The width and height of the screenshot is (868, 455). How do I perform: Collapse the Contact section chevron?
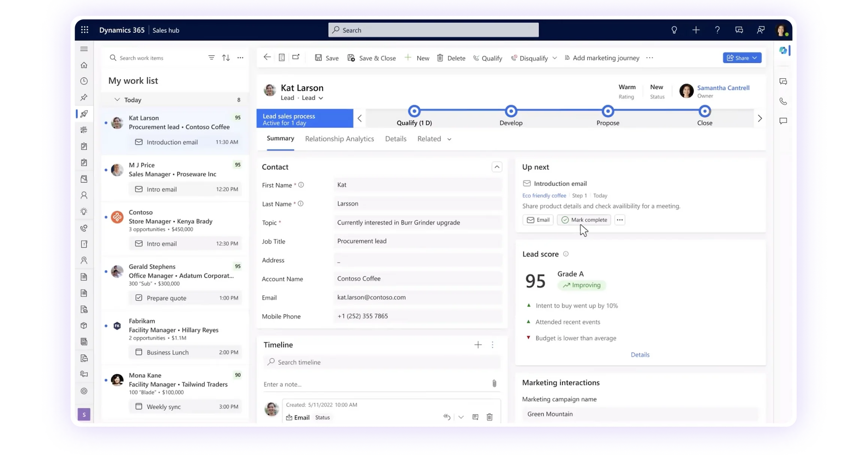pos(497,167)
